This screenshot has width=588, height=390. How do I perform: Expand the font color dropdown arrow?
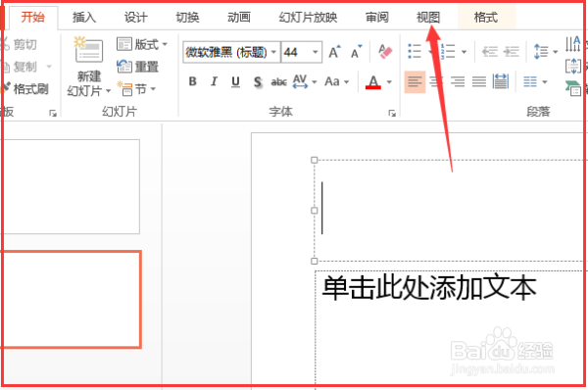tap(389, 81)
